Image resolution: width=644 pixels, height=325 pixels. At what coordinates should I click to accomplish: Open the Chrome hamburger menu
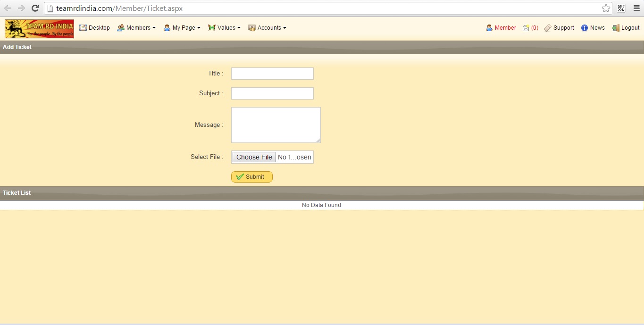pyautogui.click(x=636, y=8)
